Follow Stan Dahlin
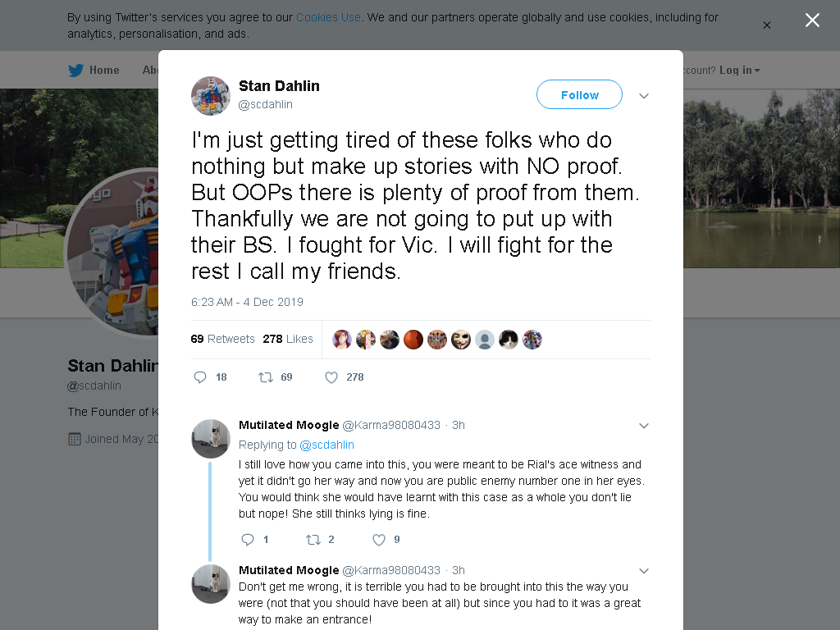 (x=580, y=95)
